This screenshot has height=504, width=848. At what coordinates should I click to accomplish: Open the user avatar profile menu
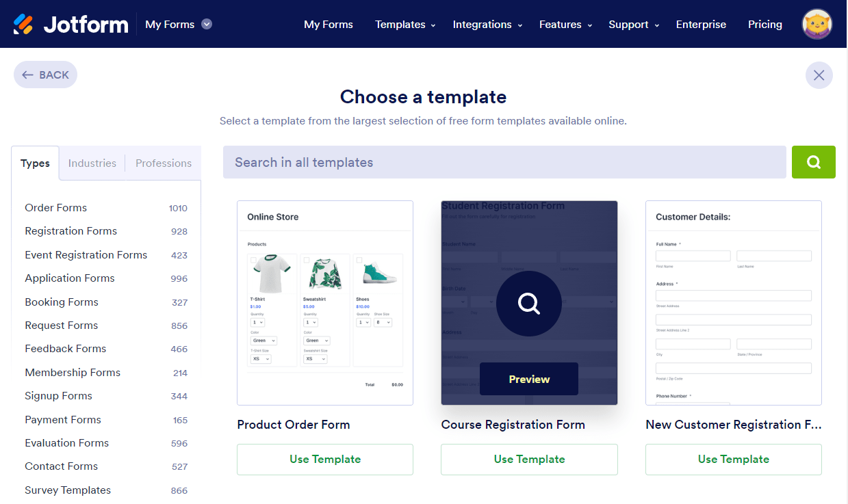[817, 24]
